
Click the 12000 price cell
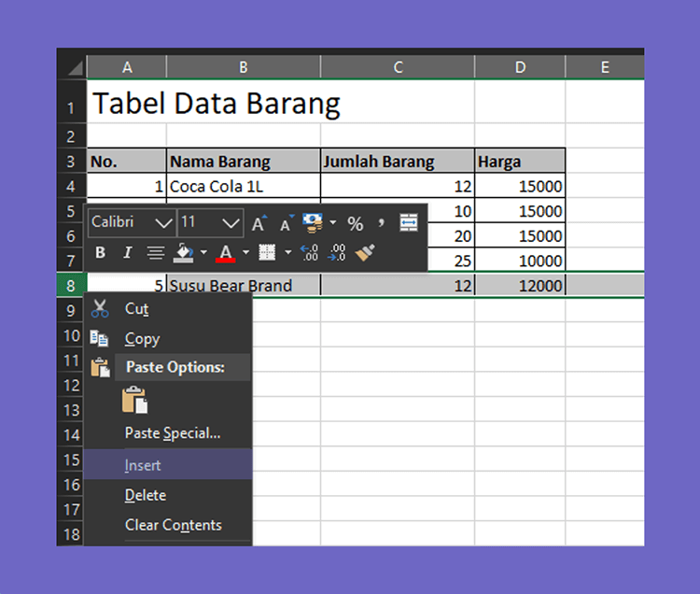point(520,286)
